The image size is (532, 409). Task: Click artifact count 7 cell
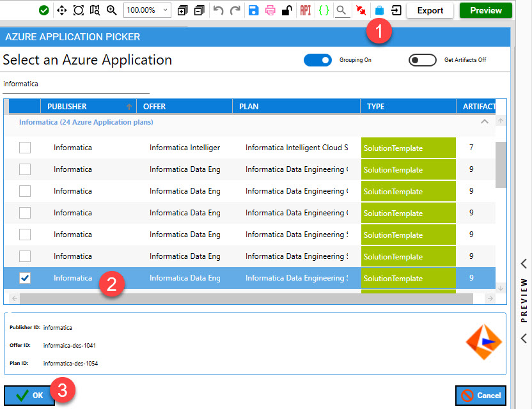point(471,148)
